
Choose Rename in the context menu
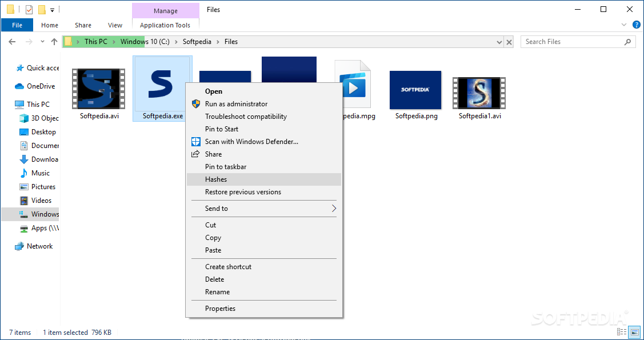coord(264,292)
